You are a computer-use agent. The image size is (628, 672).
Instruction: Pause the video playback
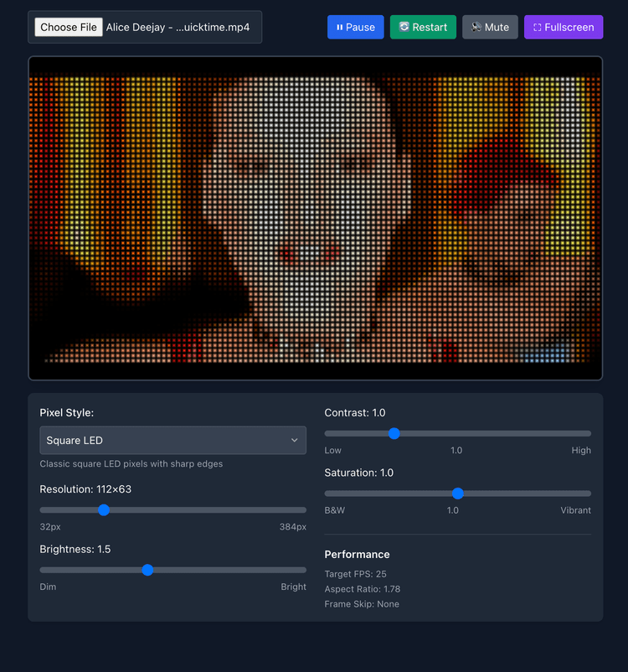(356, 27)
